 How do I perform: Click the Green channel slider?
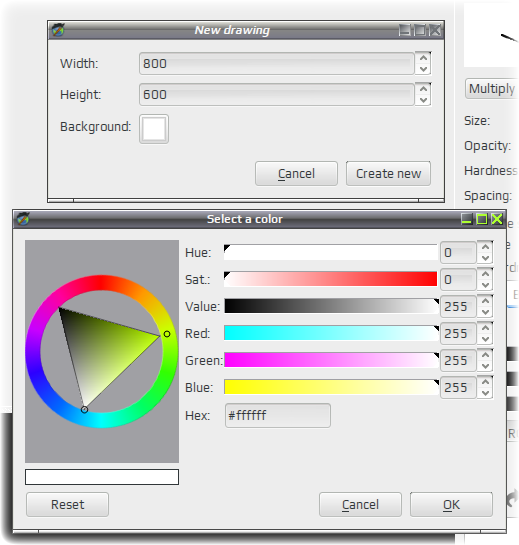click(331, 360)
